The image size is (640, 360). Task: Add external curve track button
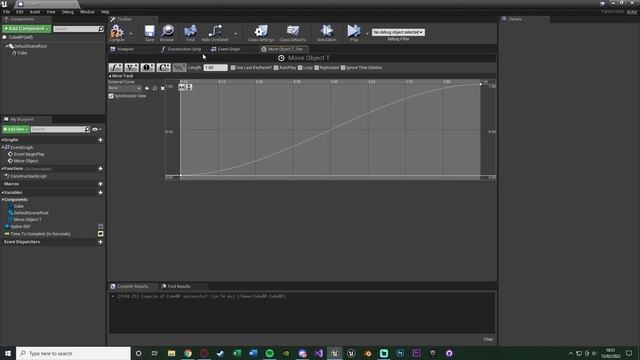point(180,68)
